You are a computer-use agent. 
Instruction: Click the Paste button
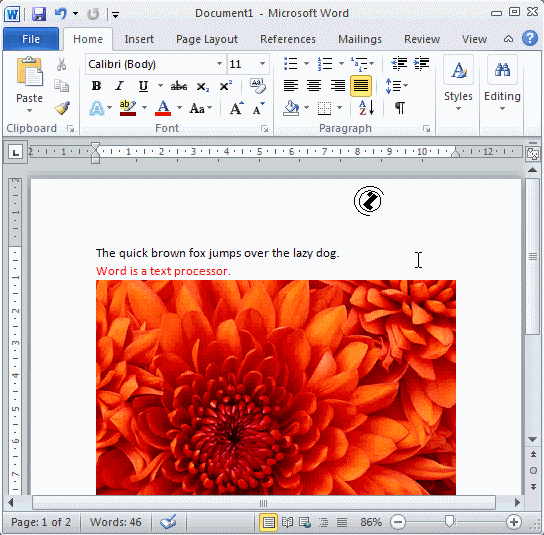point(29,85)
